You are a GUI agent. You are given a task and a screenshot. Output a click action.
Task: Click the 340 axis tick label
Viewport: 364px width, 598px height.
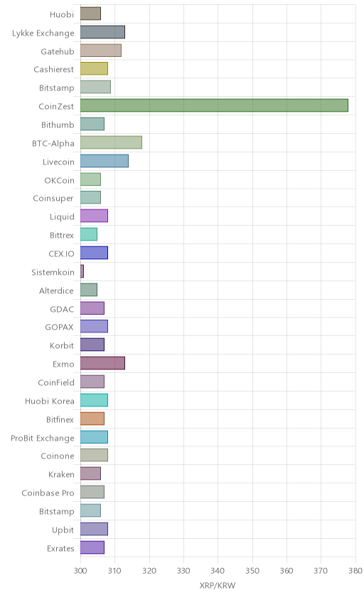218,570
